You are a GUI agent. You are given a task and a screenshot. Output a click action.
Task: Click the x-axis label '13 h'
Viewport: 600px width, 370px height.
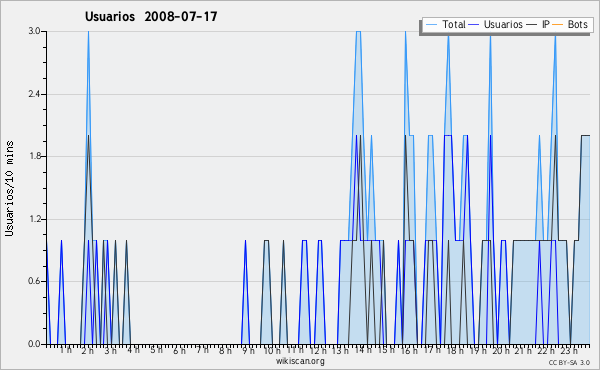(340, 350)
